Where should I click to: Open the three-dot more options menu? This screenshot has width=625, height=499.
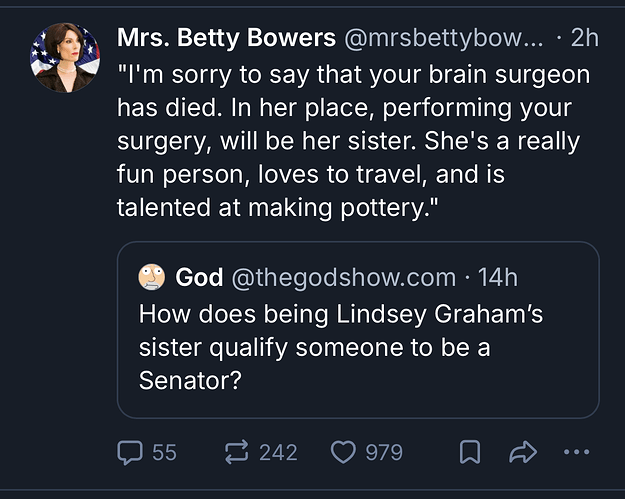pyautogui.click(x=576, y=452)
